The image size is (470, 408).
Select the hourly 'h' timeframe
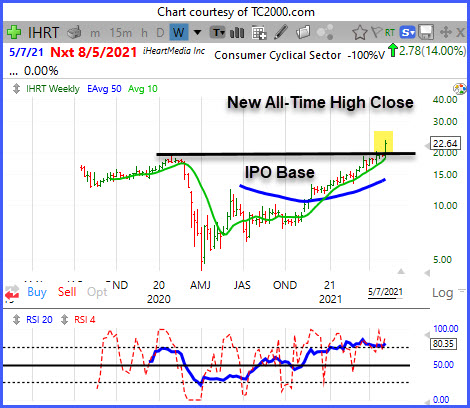(144, 33)
